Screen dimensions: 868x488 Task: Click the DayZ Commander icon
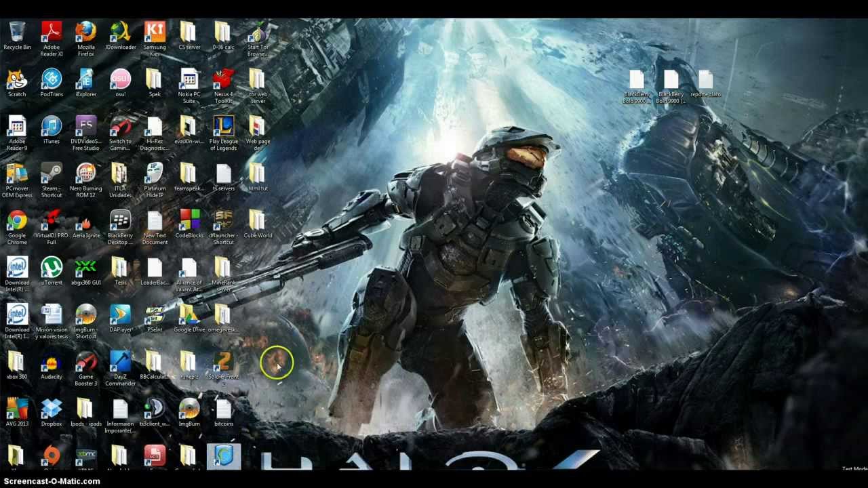[121, 369]
